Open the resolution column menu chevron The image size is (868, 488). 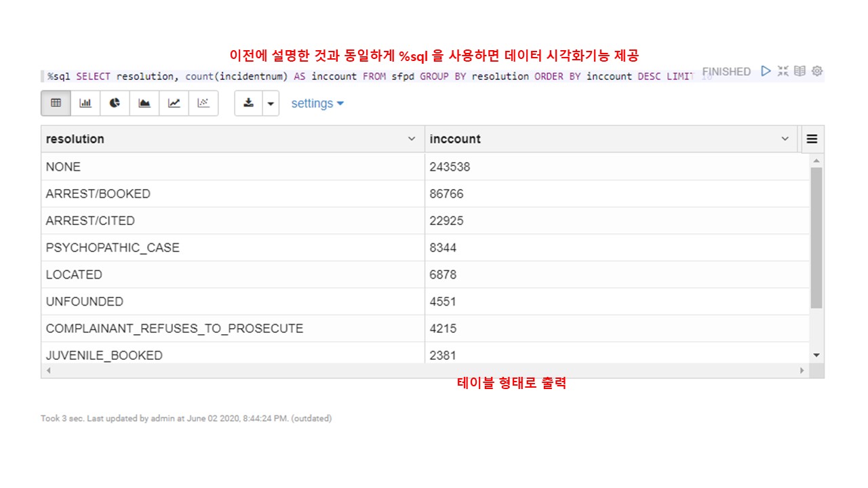pyautogui.click(x=412, y=139)
